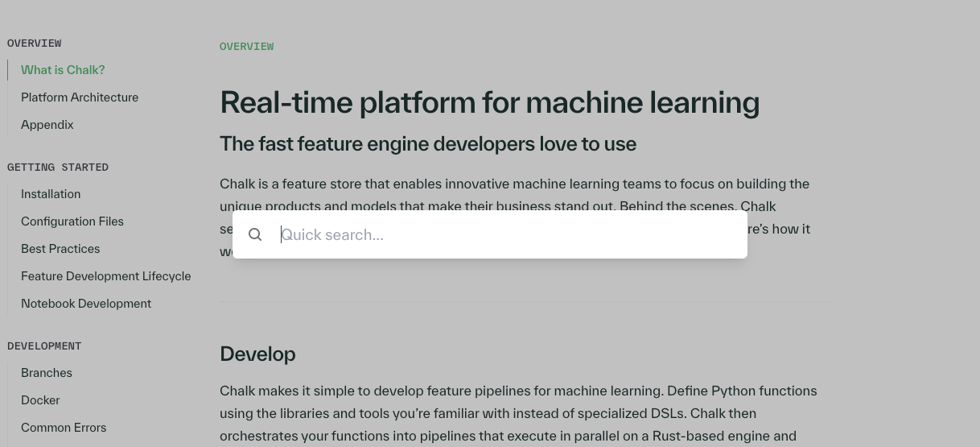This screenshot has width=980, height=447.
Task: Select Configuration Files in the sidebar
Action: pyautogui.click(x=72, y=221)
